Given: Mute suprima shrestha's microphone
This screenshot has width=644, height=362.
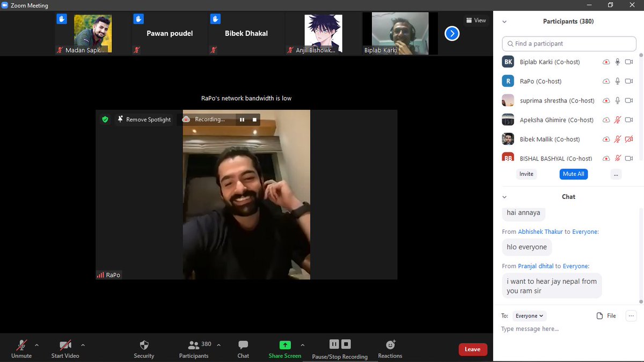Looking at the screenshot, I should (x=616, y=100).
